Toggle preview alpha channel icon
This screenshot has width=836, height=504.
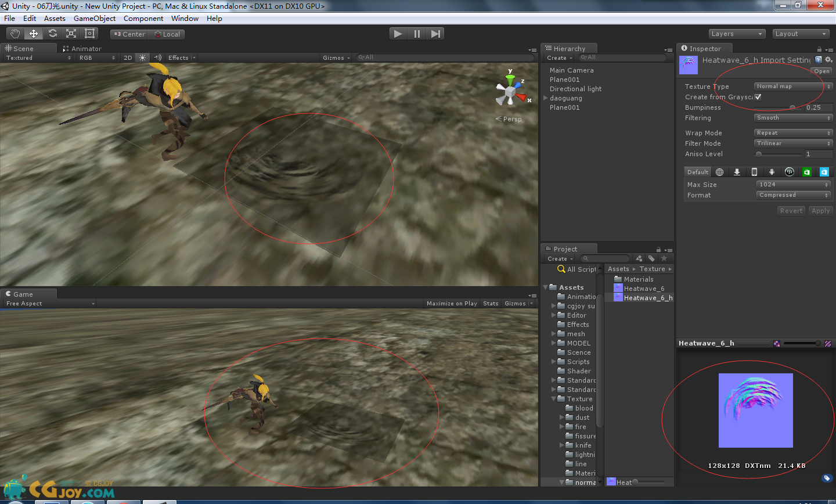[x=827, y=343]
